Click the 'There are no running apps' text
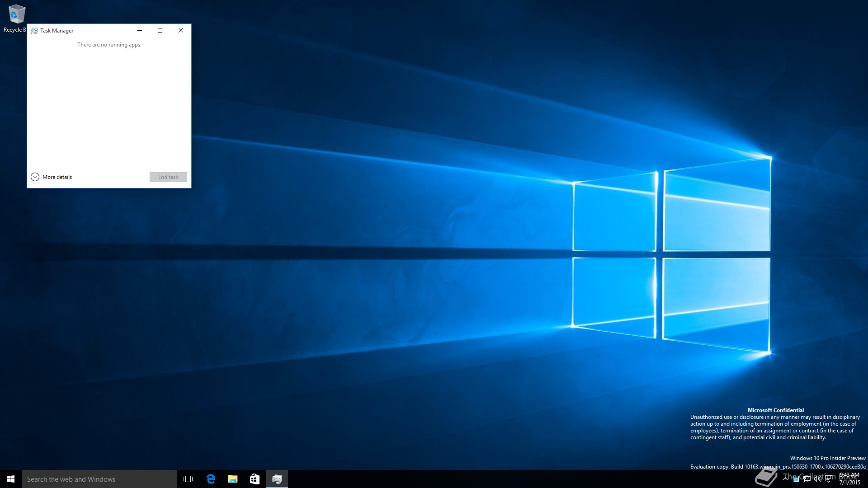The width and height of the screenshot is (868, 488). point(108,45)
